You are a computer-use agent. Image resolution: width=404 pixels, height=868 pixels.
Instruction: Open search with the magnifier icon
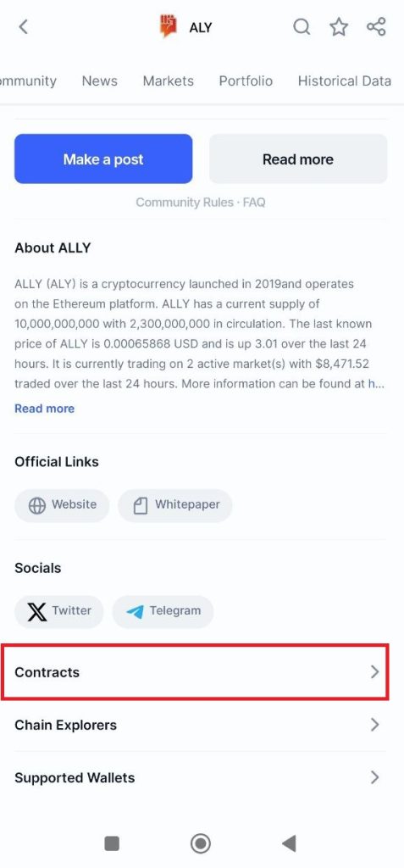[302, 26]
